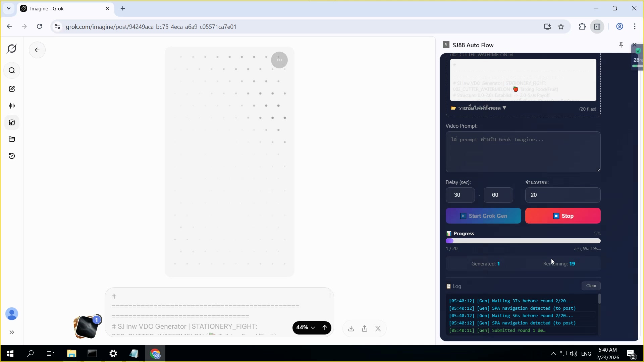The width and height of the screenshot is (644, 362).
Task: Open the Files folder icon in sidebar
Action: (x=12, y=139)
